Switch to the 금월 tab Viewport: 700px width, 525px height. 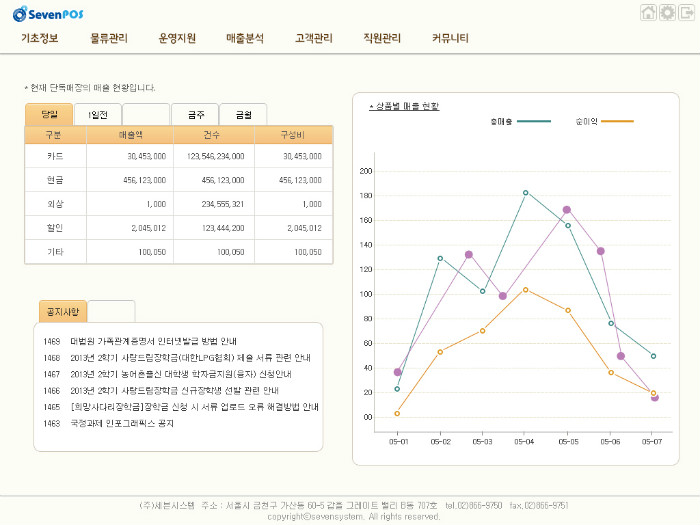pos(243,115)
